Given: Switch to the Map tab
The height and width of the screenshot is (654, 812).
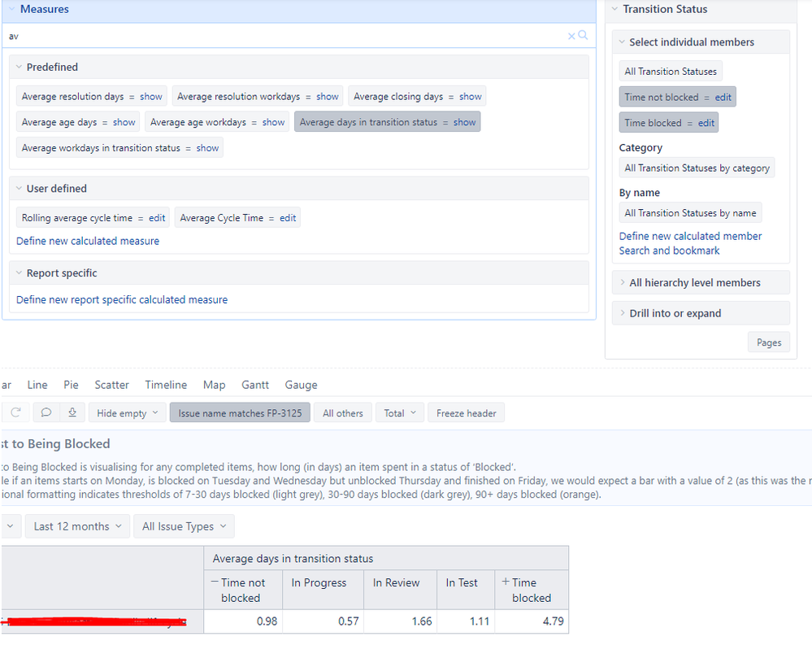Looking at the screenshot, I should tap(214, 385).
